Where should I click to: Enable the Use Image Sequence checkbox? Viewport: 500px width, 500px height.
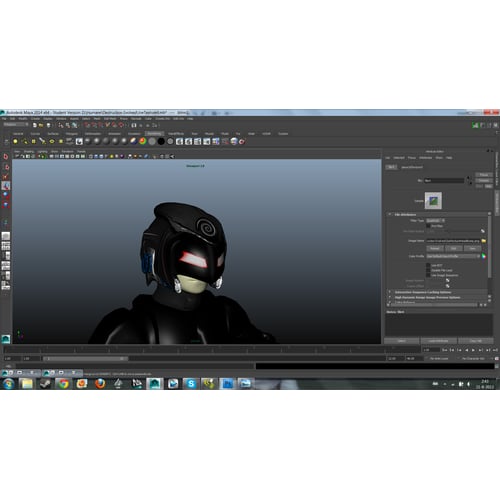(428, 275)
